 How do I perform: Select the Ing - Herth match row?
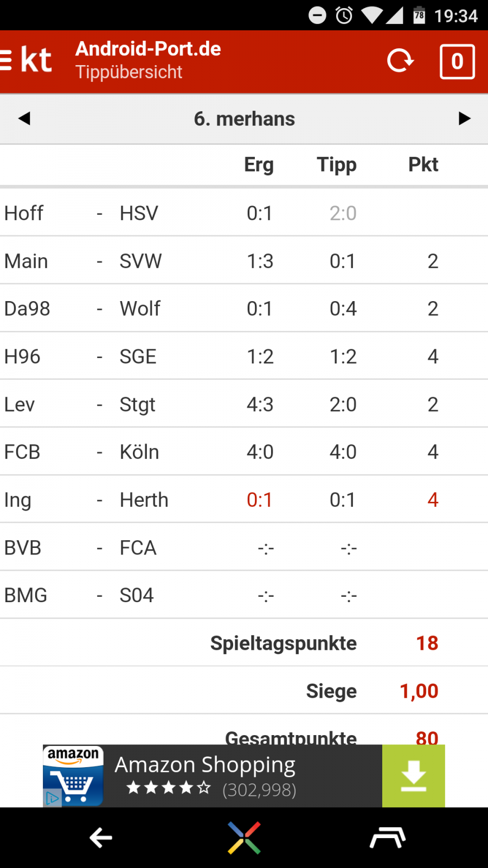244,500
